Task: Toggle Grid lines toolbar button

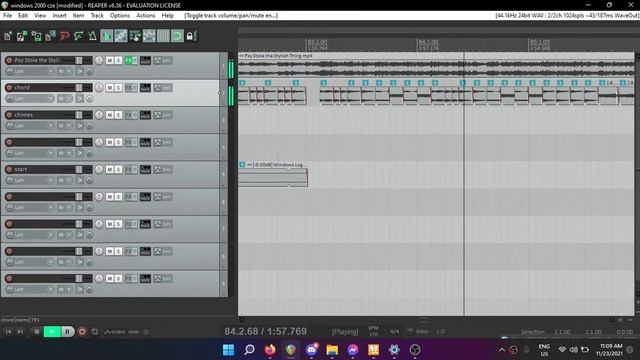Action: tap(163, 36)
